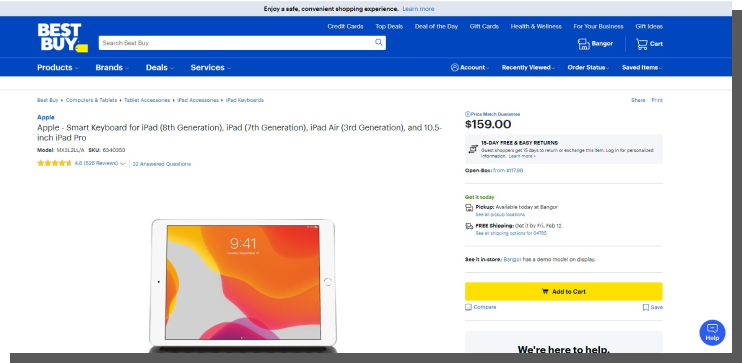
Task: Click Learn more in returns box
Action: click(x=522, y=156)
